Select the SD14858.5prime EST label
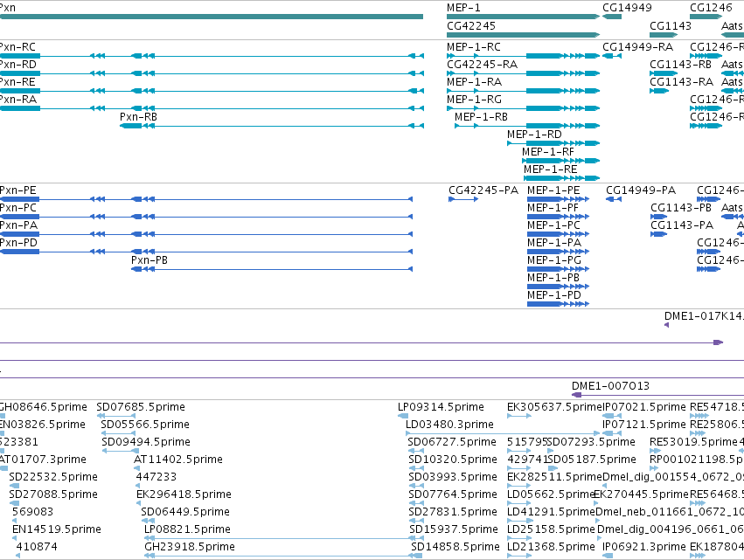Viewport: 744px width, 560px height. click(x=455, y=547)
